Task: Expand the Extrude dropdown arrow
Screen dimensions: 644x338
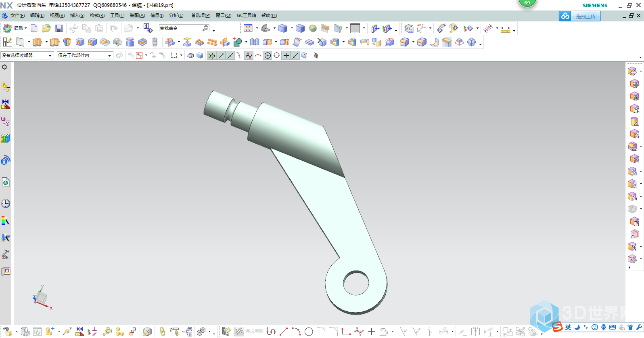Action: pyautogui.click(x=46, y=42)
